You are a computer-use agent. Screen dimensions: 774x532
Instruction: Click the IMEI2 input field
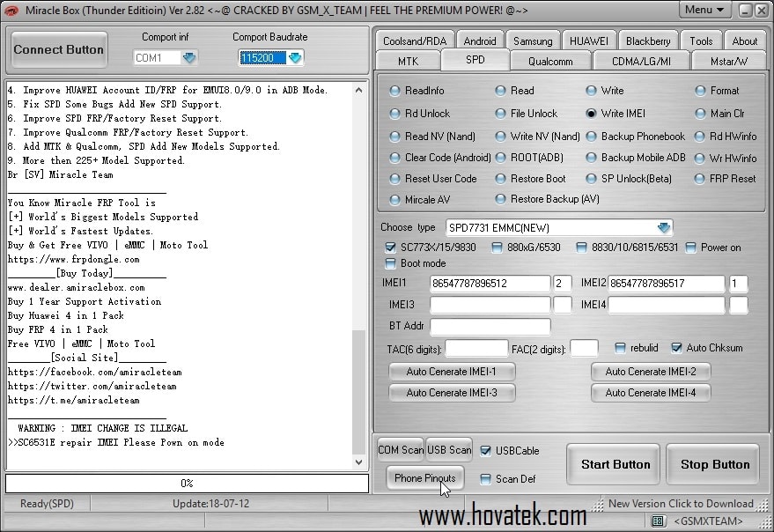(x=667, y=284)
